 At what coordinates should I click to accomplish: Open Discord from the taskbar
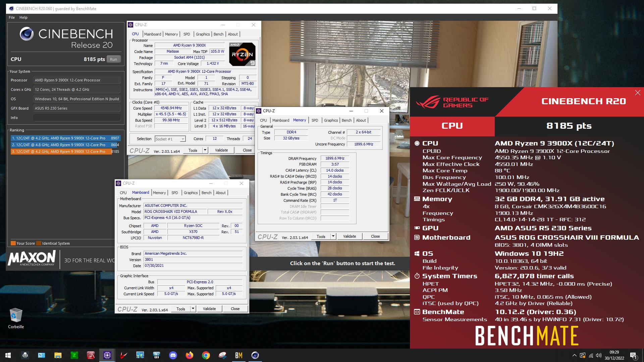click(173, 355)
